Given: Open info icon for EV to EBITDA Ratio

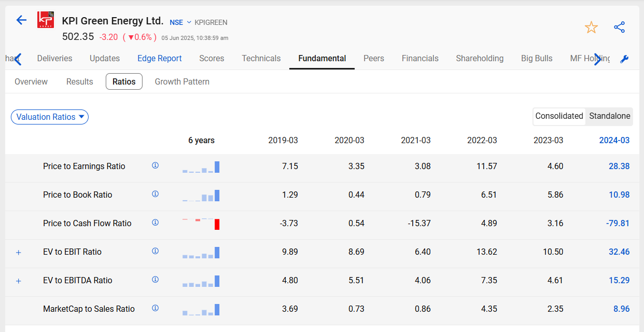Looking at the screenshot, I should pos(155,280).
